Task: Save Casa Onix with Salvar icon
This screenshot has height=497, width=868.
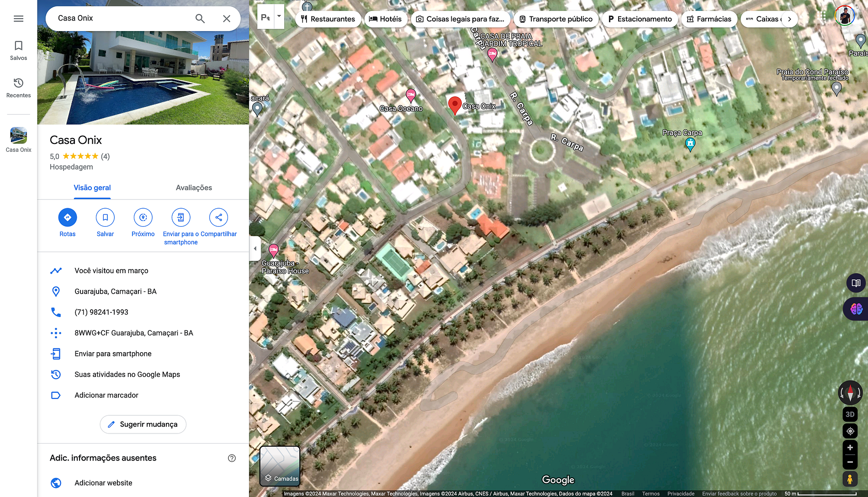Action: 105,217
